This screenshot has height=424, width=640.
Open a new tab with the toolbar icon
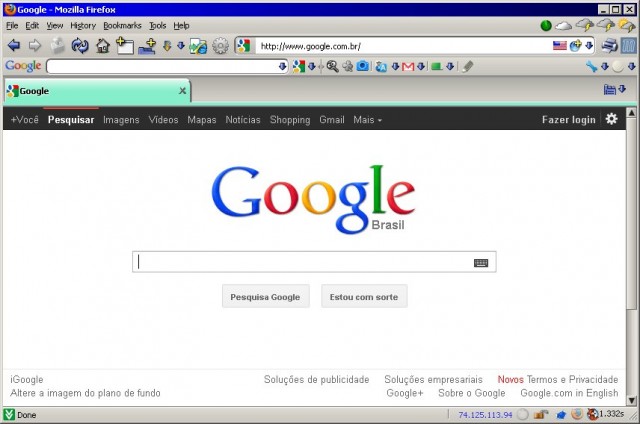pos(124,45)
